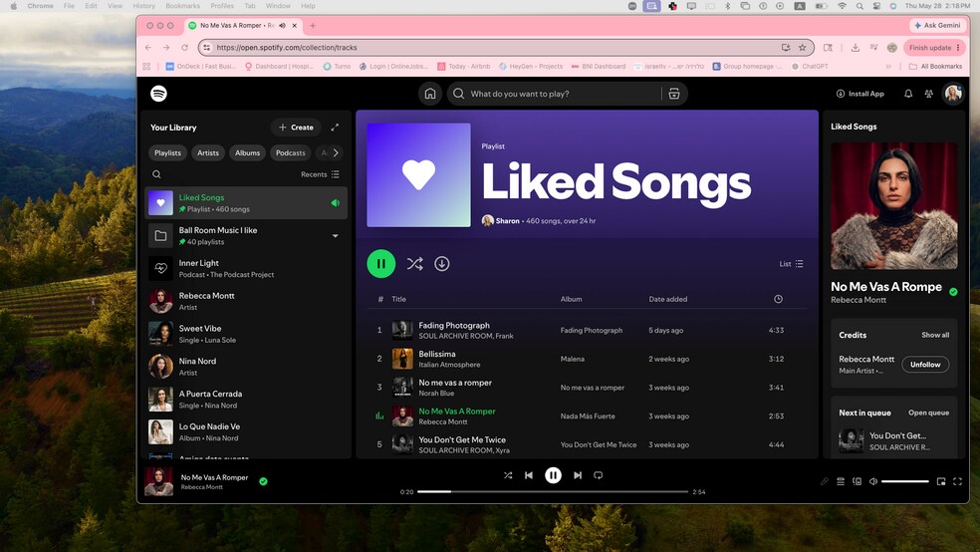The width and height of the screenshot is (980, 552).
Task: Download the Liked Songs playlist
Action: point(442,264)
